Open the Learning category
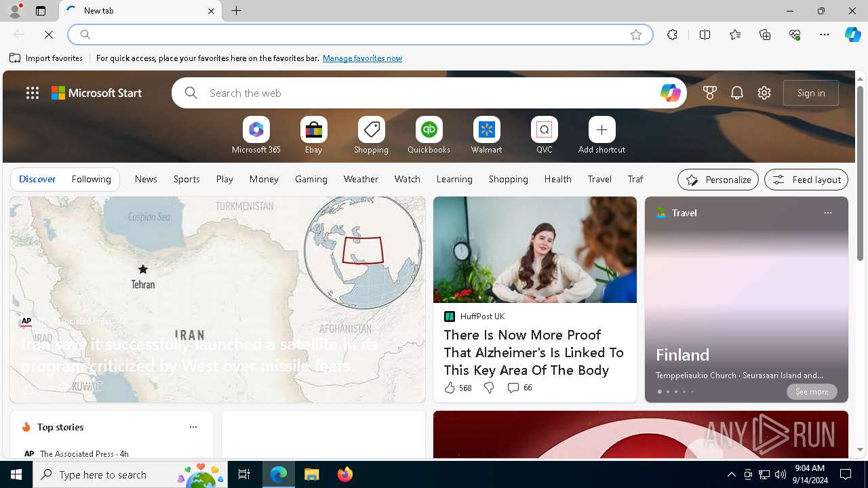 point(454,179)
